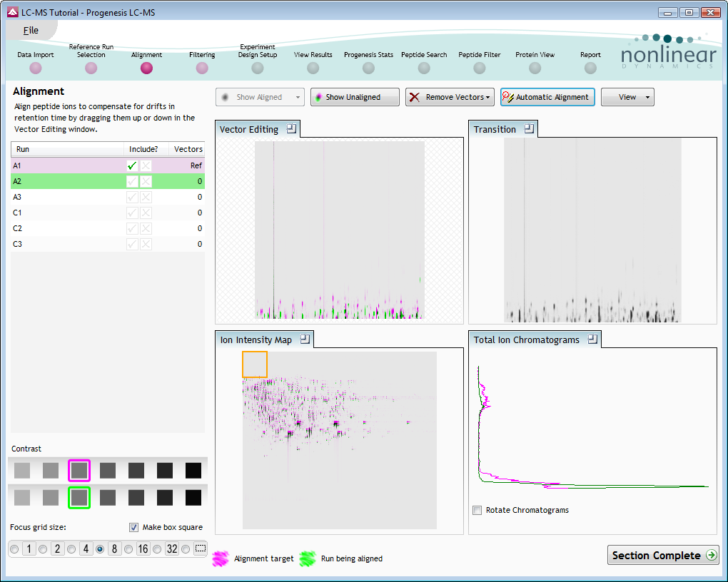The image size is (728, 582).
Task: Open the View dropdown menu
Action: point(627,97)
